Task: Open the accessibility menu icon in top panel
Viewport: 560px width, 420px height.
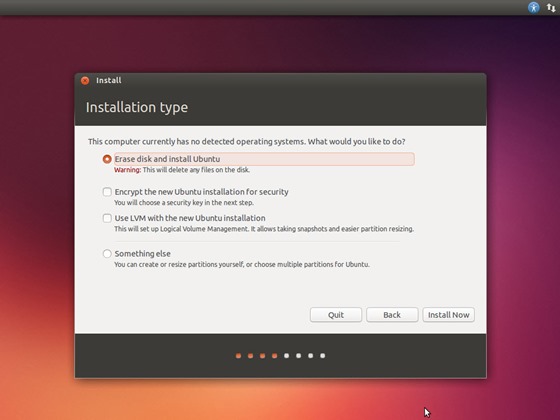Action: (533, 8)
